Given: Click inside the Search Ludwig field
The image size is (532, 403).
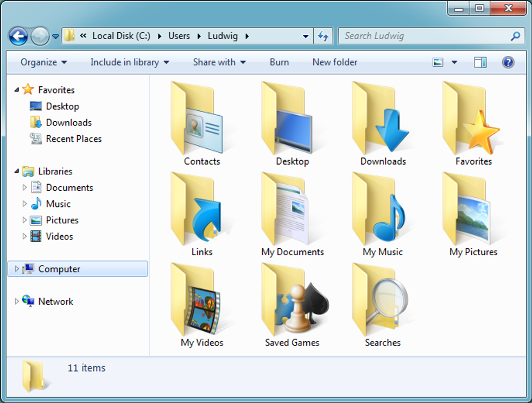Looking at the screenshot, I should coord(423,36).
